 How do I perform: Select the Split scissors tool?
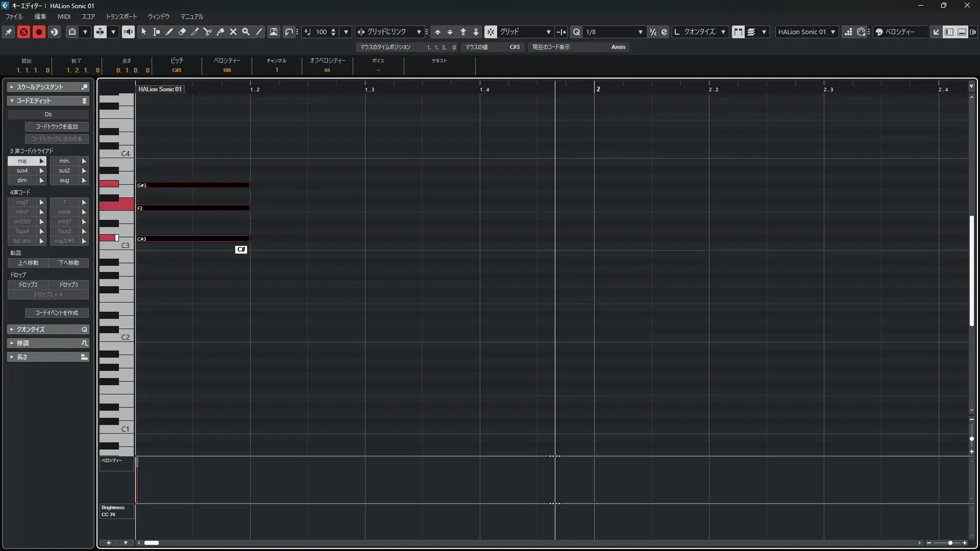pos(207,32)
